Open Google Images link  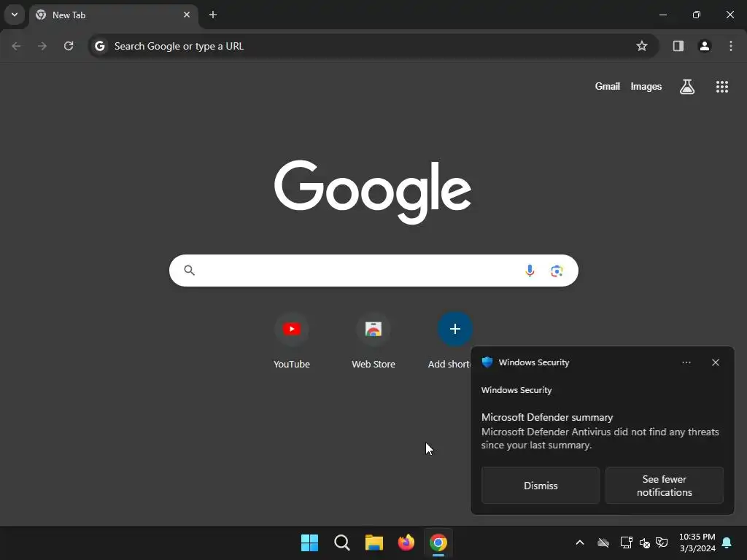646,86
